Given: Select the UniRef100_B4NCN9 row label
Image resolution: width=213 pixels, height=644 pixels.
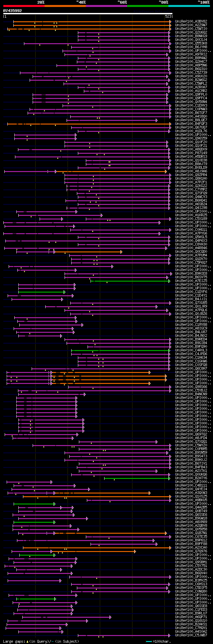Looking at the screenshot, I should coord(191,394).
